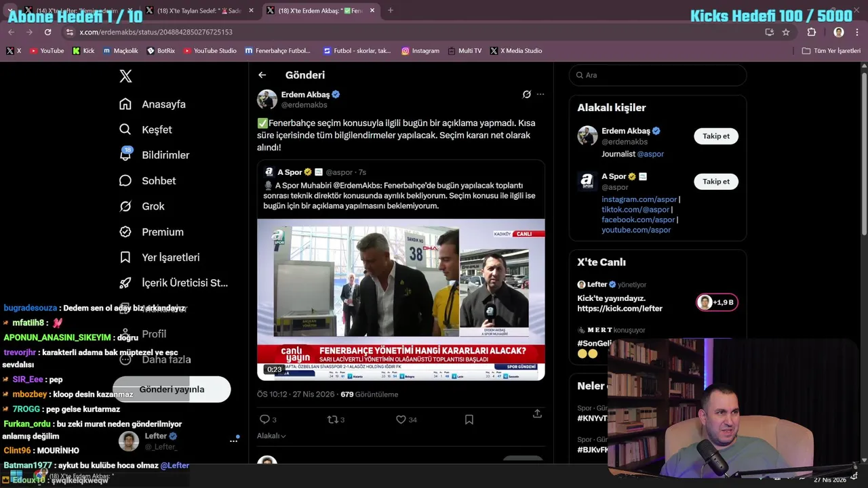Open the tiktok.com/@aspor link
Viewport: 868px width, 488px height.
click(635, 209)
